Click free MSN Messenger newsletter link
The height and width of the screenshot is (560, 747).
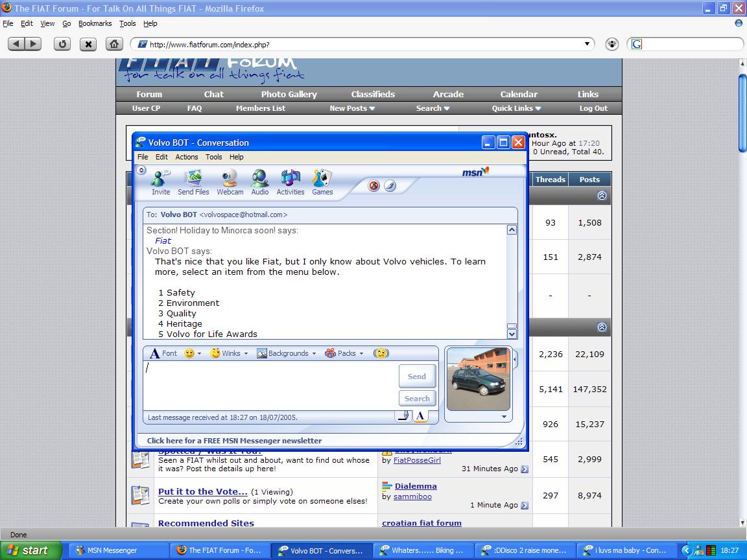tap(234, 441)
